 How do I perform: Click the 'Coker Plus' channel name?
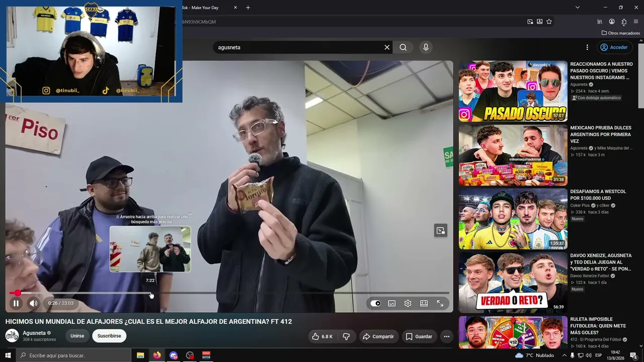[580, 206]
